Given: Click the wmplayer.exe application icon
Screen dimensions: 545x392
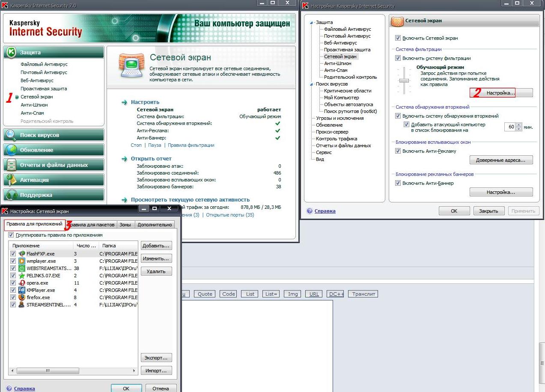Looking at the screenshot, I should (x=22, y=261).
